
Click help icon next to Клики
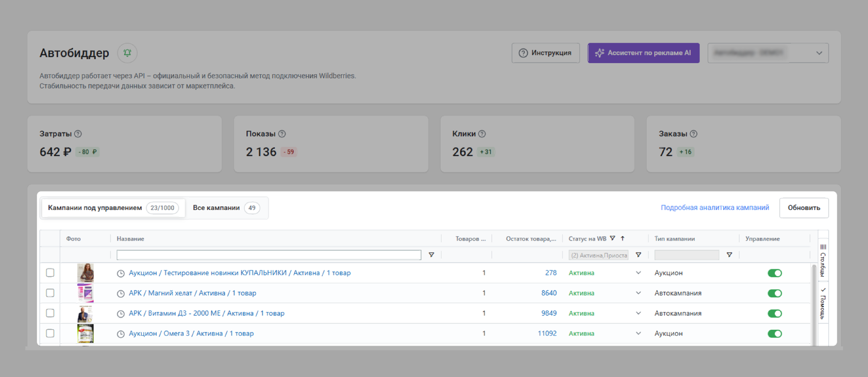coord(482,134)
